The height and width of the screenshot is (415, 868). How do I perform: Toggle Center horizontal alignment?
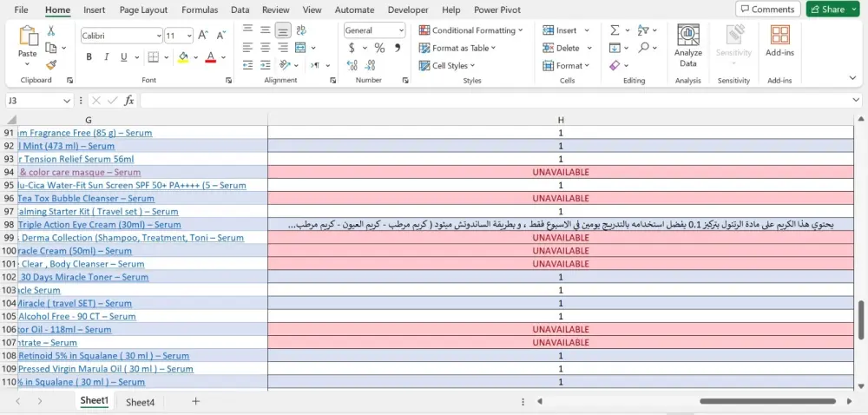(x=266, y=48)
